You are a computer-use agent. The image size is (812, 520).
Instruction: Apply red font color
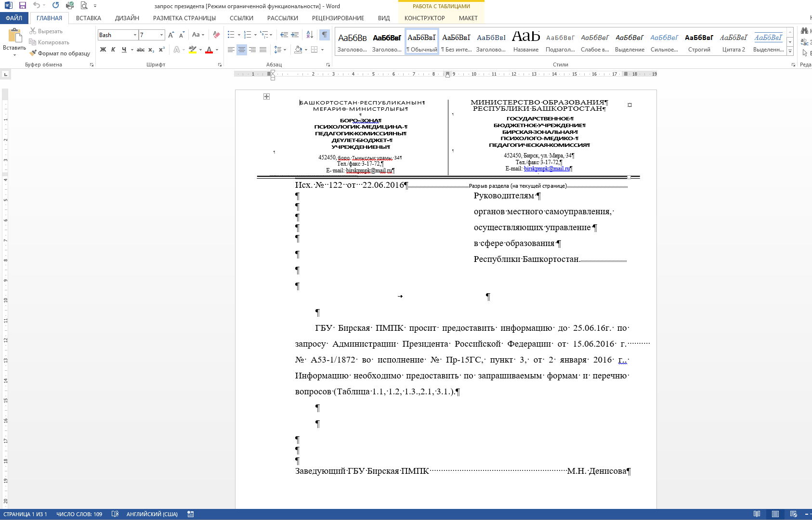(209, 50)
